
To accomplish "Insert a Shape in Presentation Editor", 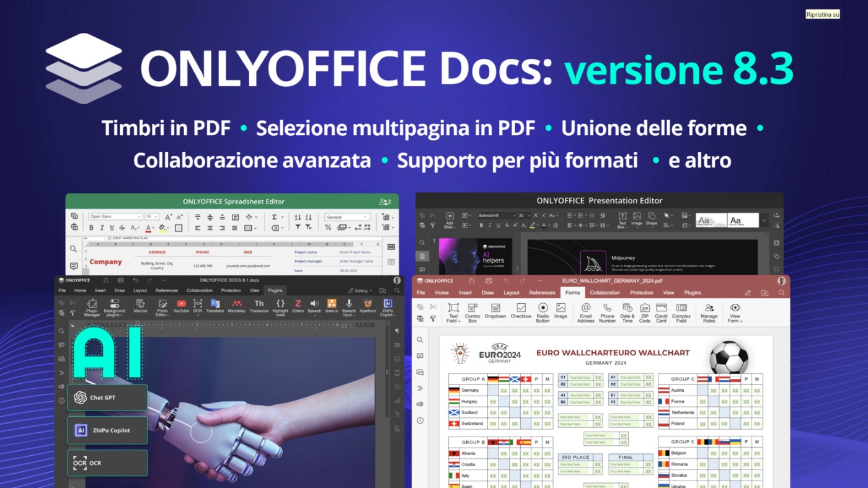I will 651,219.
